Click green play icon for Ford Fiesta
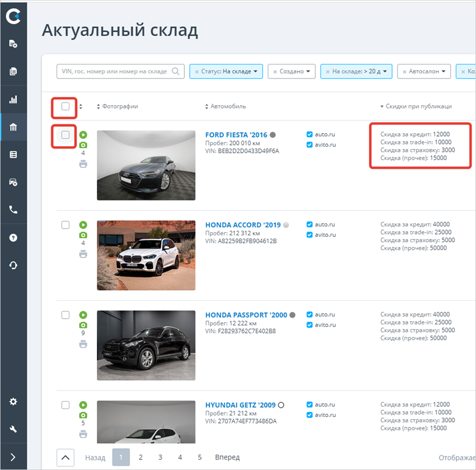This screenshot has width=476, height=470. 83,134
